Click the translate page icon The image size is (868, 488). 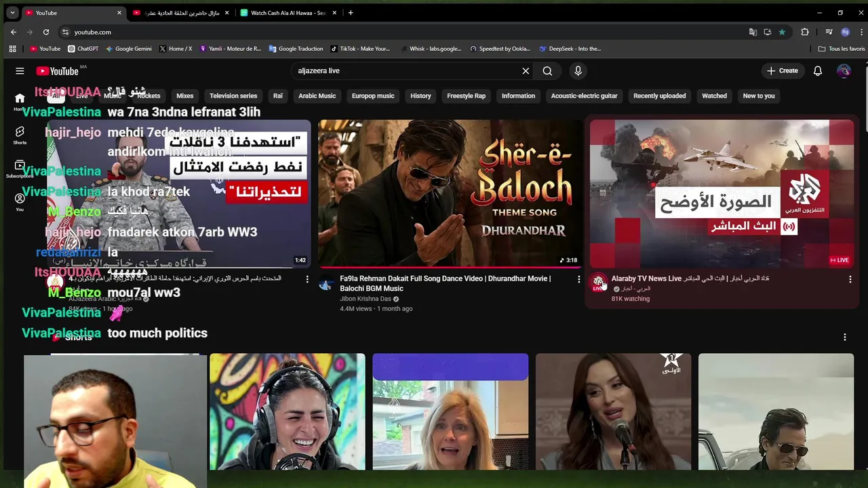pos(753,32)
